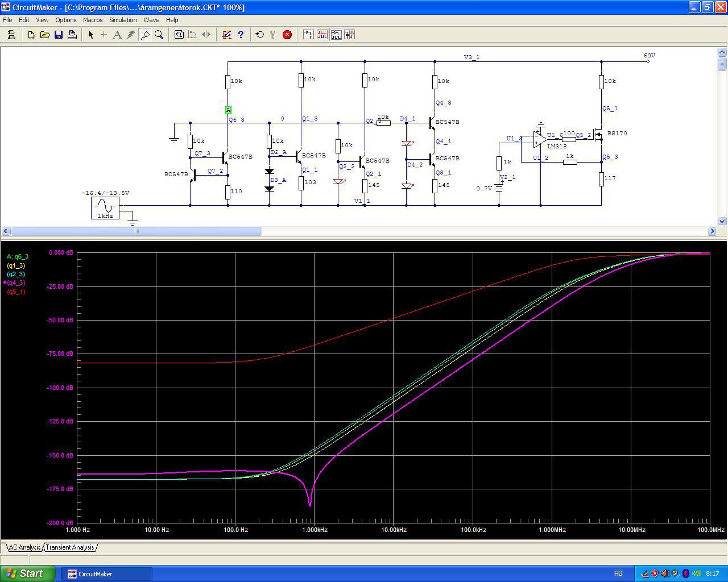Open the Edit menu
This screenshot has width=728, height=582.
point(24,20)
